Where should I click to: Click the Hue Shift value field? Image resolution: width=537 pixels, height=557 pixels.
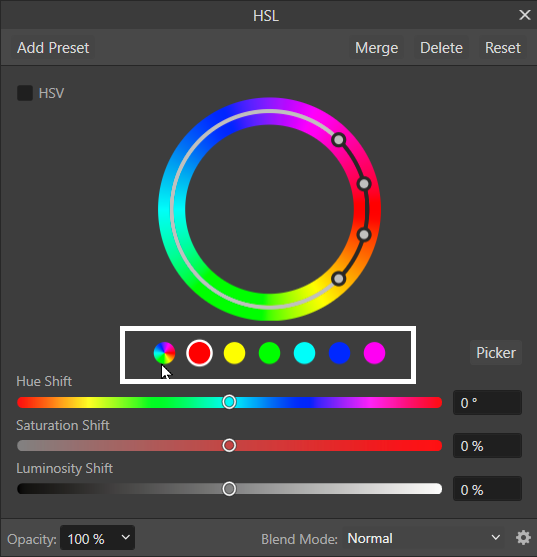[487, 403]
